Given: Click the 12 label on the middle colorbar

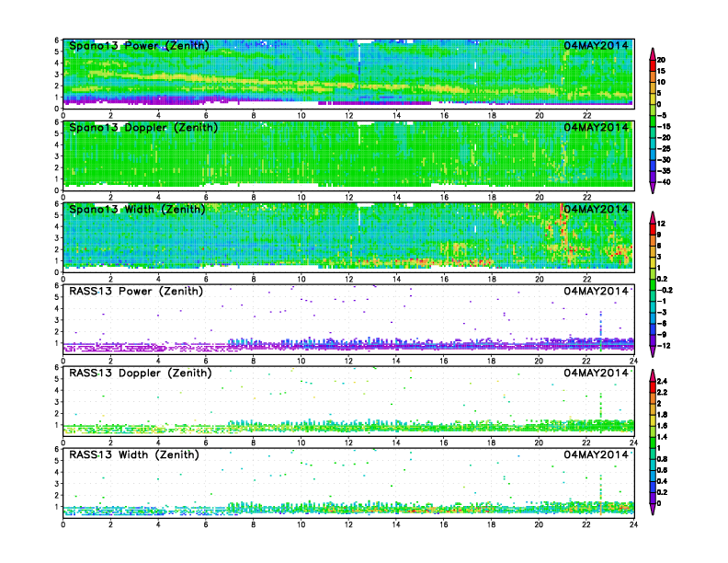Looking at the screenshot, I should click(x=661, y=224).
